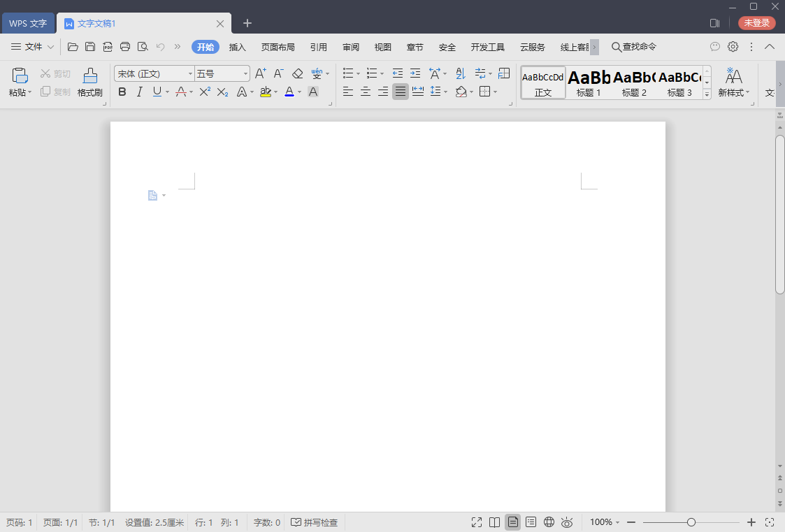
Task: Switch to full screen view in status bar
Action: pyautogui.click(x=477, y=522)
